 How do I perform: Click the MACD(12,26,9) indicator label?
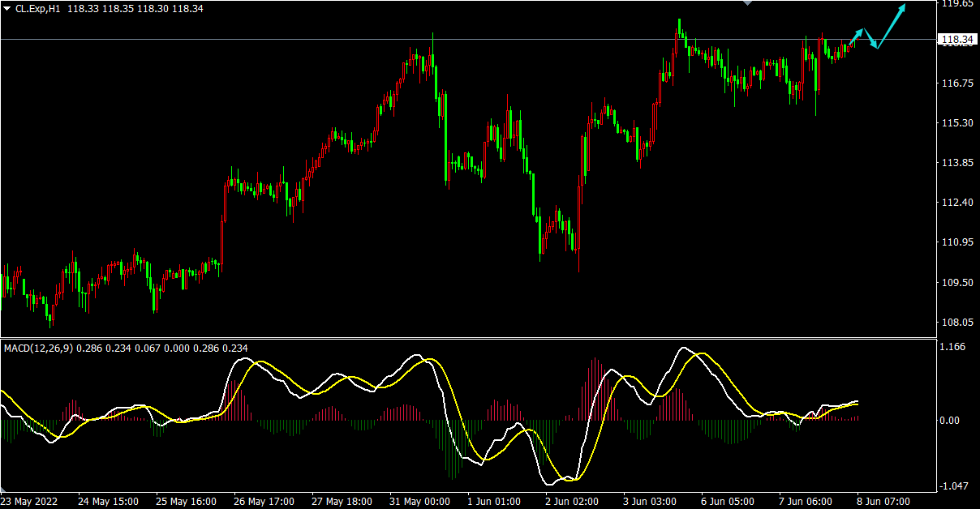(x=38, y=348)
